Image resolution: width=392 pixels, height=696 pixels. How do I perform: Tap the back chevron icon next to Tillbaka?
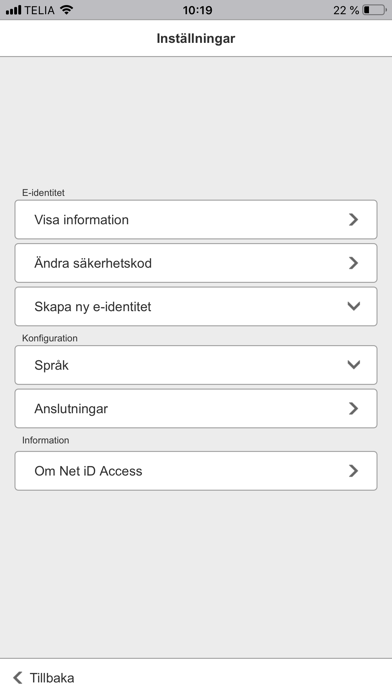coord(17,678)
